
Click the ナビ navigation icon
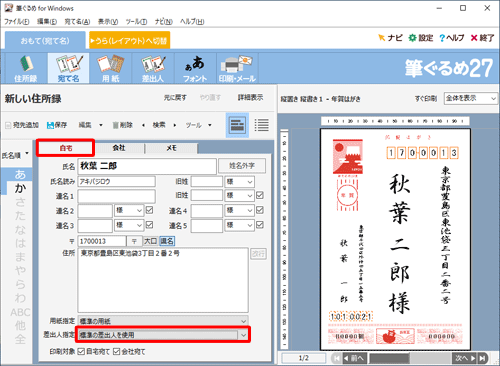tap(390, 38)
